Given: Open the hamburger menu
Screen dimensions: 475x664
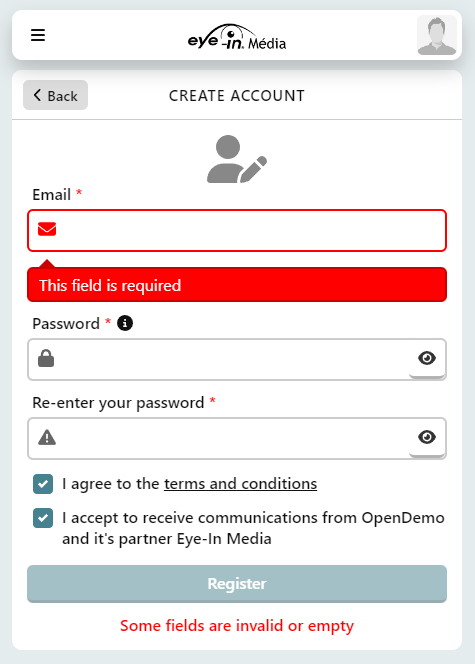Looking at the screenshot, I should [x=38, y=35].
